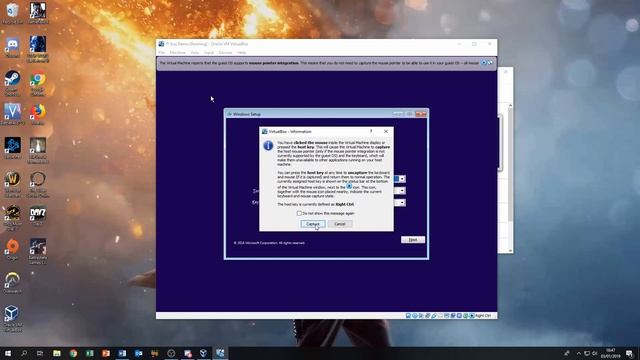This screenshot has width=640, height=360.
Task: Click Cancel in the VirtualBox Information dialog
Action: (x=340, y=224)
